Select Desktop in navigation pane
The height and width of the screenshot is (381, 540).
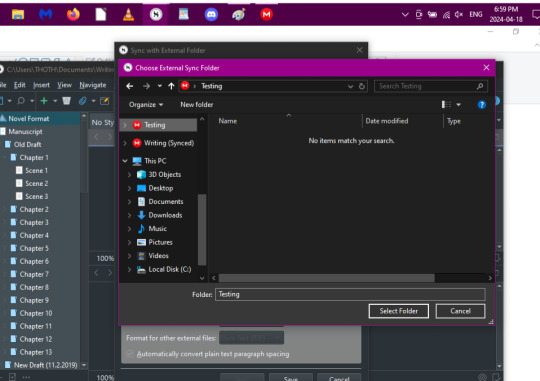pos(160,188)
